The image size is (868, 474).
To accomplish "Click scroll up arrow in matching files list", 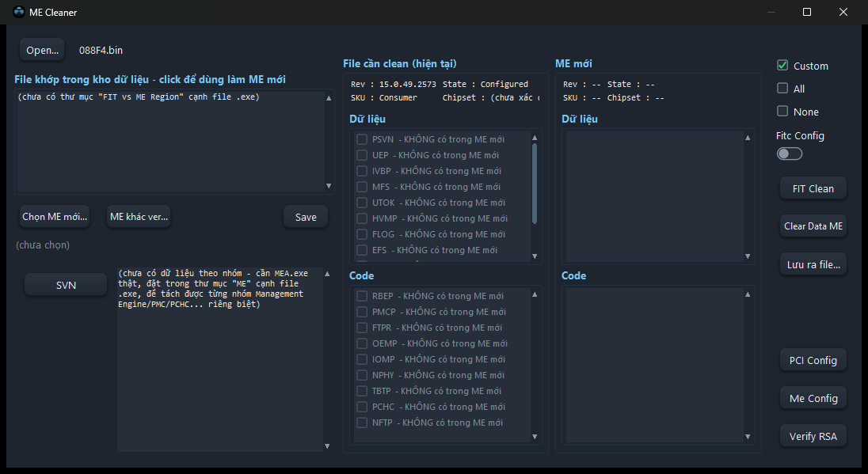I will tap(329, 98).
